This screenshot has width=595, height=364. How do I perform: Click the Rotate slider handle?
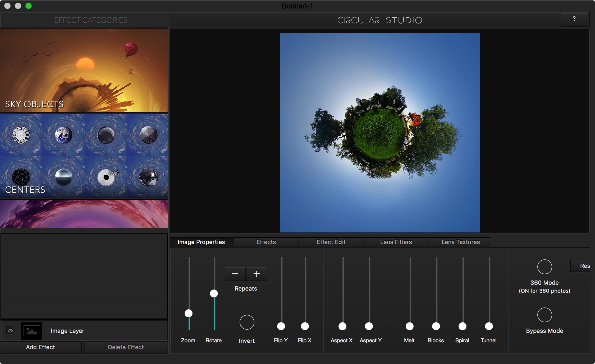point(214,293)
